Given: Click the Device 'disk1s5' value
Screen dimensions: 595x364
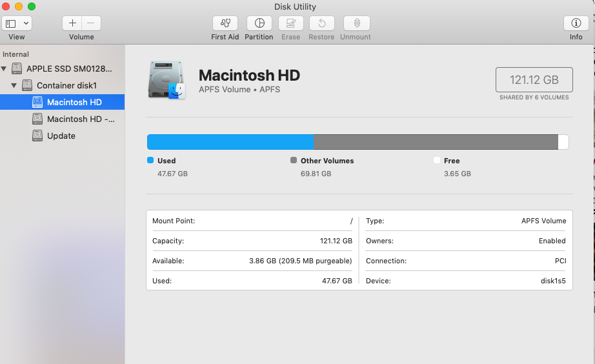Looking at the screenshot, I should pos(553,281).
